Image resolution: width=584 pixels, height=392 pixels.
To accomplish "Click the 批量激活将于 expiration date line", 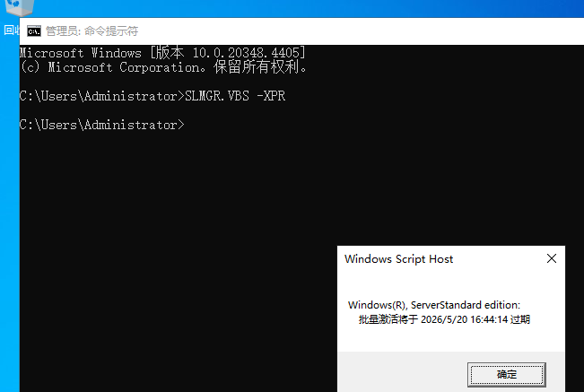I will coord(444,319).
